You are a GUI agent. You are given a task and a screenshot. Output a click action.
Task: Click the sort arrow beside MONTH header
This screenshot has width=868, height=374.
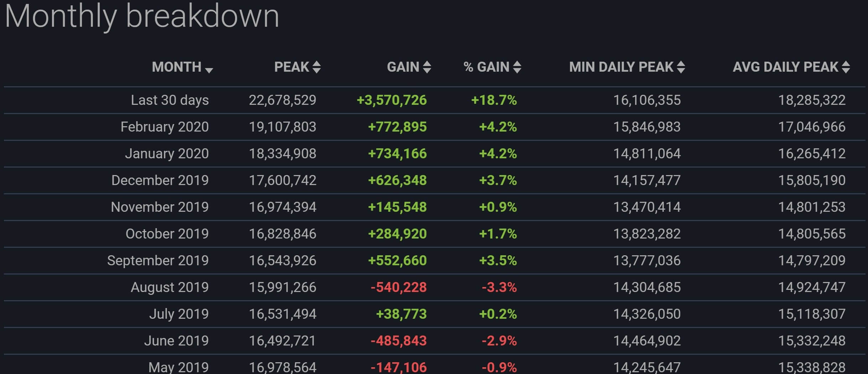pyautogui.click(x=209, y=70)
